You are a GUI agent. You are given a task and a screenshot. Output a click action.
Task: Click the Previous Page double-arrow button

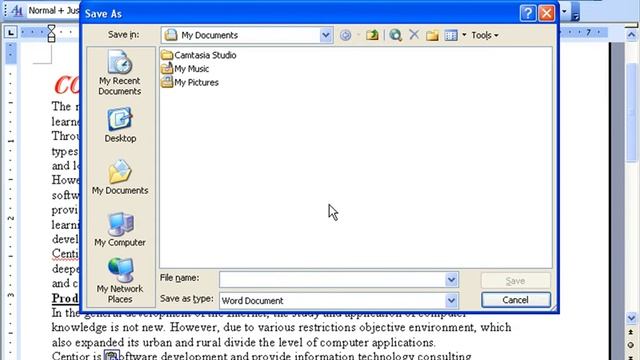[631, 332]
